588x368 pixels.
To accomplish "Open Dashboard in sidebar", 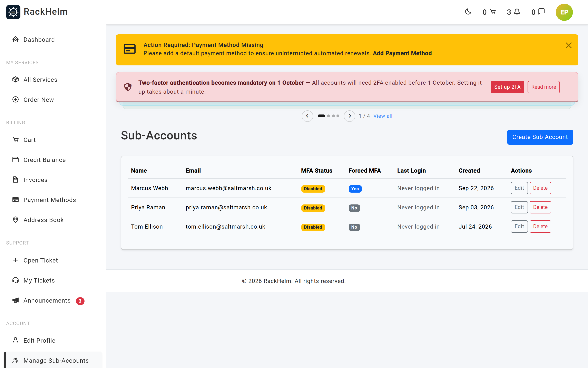I will pos(53,39).
